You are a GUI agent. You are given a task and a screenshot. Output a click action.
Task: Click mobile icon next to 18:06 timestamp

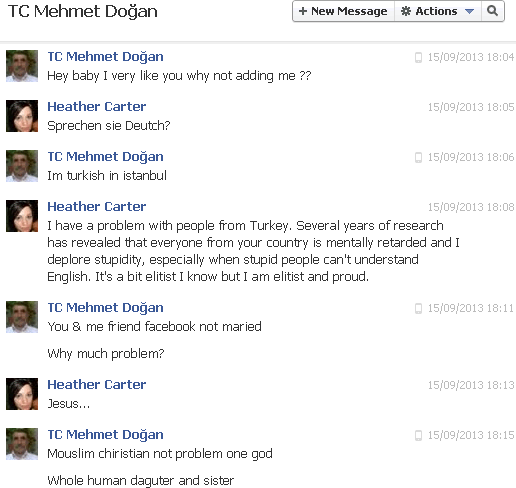[418, 157]
